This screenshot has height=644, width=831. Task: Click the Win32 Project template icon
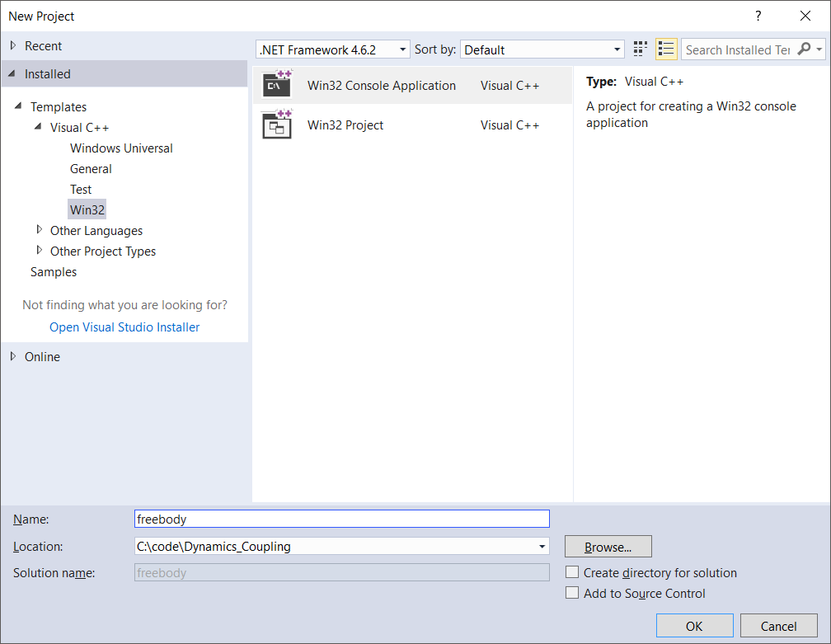(276, 125)
